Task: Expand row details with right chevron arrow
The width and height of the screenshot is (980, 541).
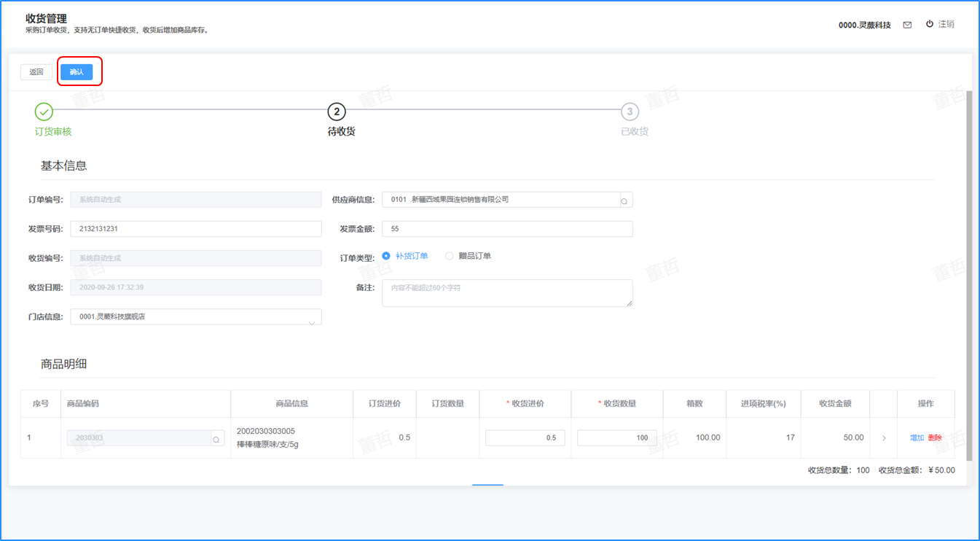Action: pos(884,438)
